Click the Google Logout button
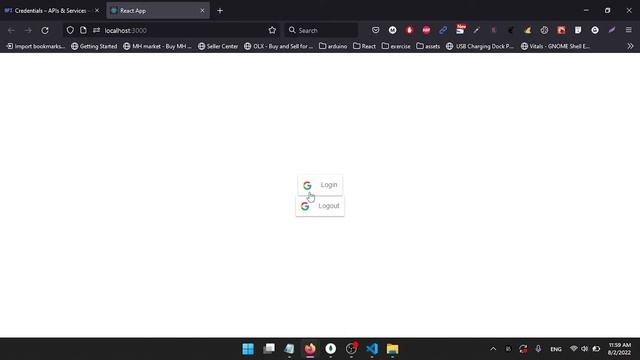This screenshot has height=360, width=640. point(320,206)
